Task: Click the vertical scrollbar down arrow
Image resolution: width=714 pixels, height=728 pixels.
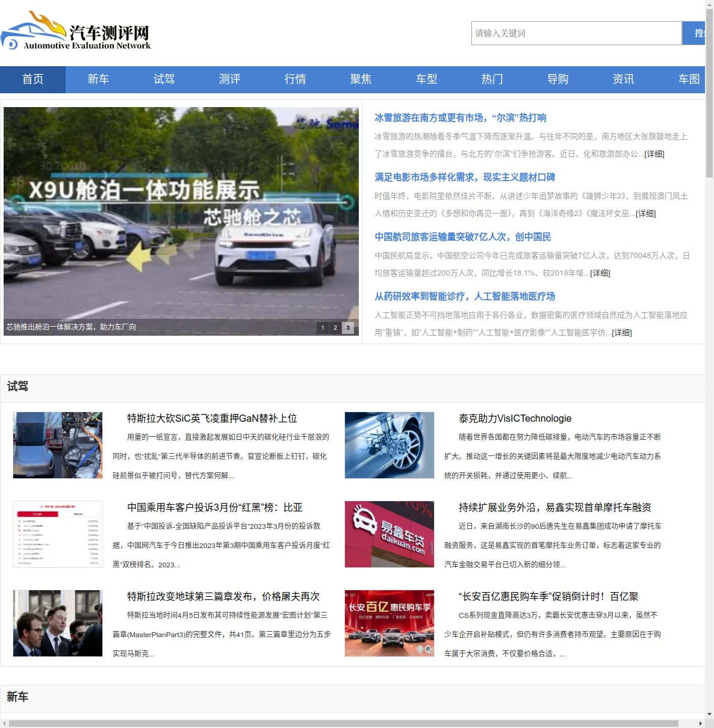Action: click(709, 714)
